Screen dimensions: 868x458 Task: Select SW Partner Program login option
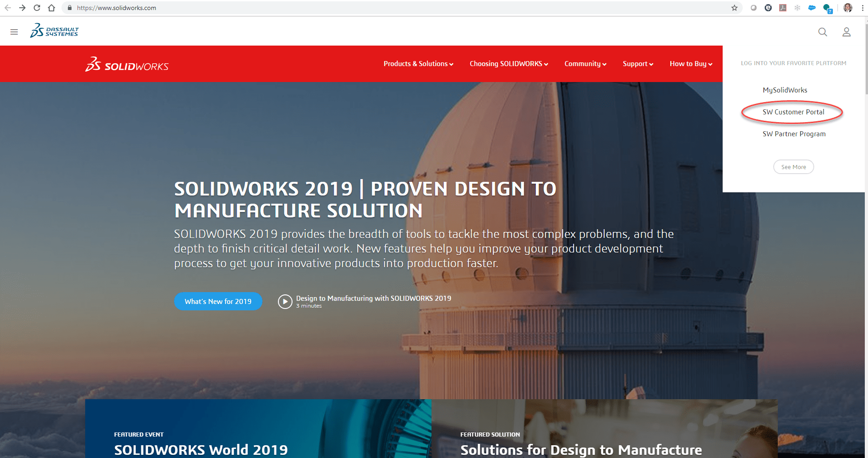tap(794, 134)
